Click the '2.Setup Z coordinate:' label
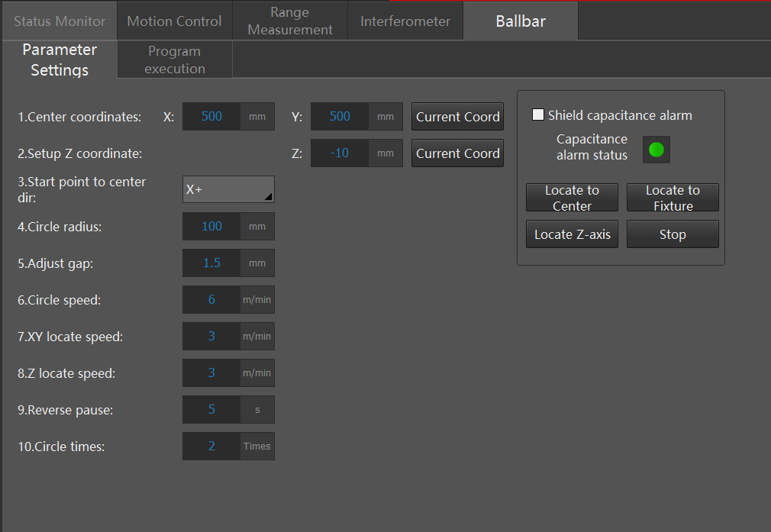Viewport: 771px width, 532px height. click(79, 153)
